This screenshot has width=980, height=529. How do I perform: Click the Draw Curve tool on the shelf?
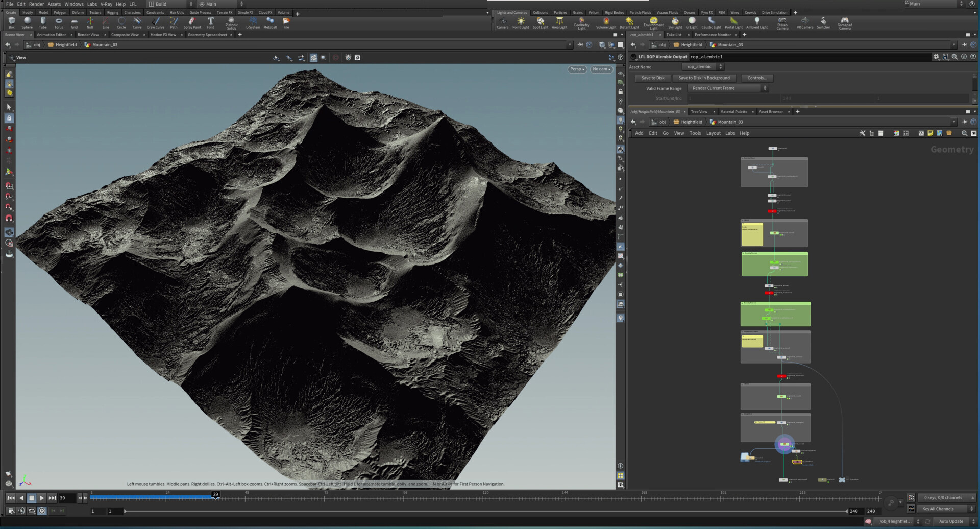pos(155,21)
